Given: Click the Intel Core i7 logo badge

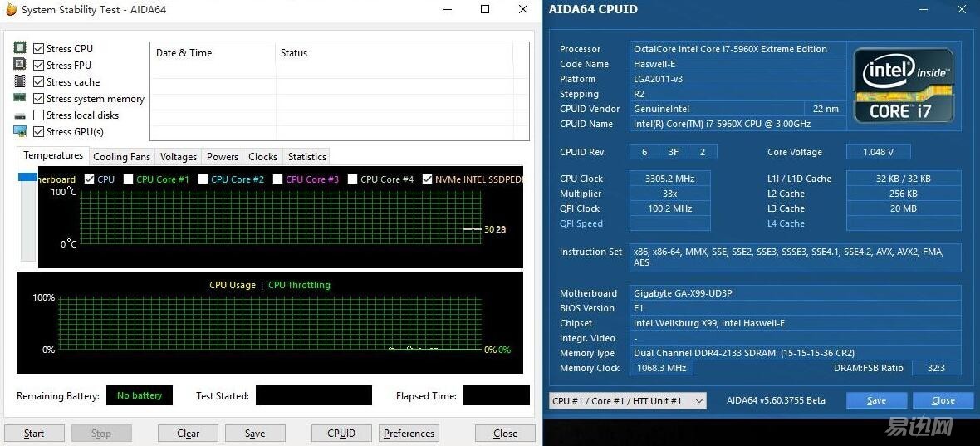Looking at the screenshot, I should coord(904,86).
